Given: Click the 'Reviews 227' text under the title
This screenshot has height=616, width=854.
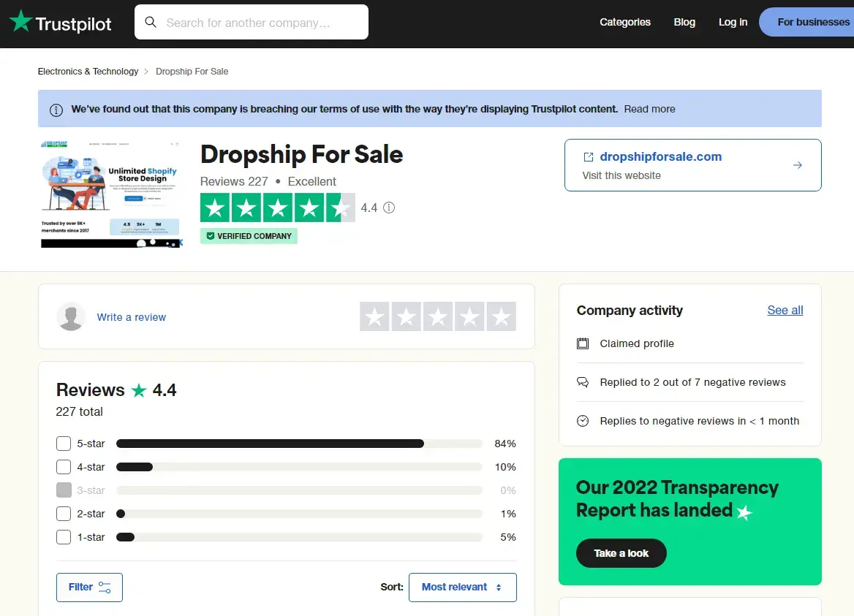Looking at the screenshot, I should 234,181.
